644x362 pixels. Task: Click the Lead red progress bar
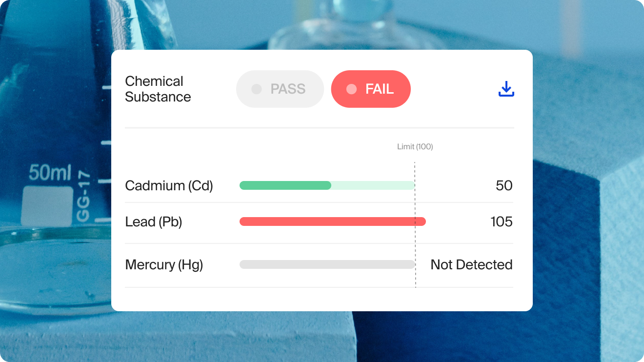tap(327, 221)
